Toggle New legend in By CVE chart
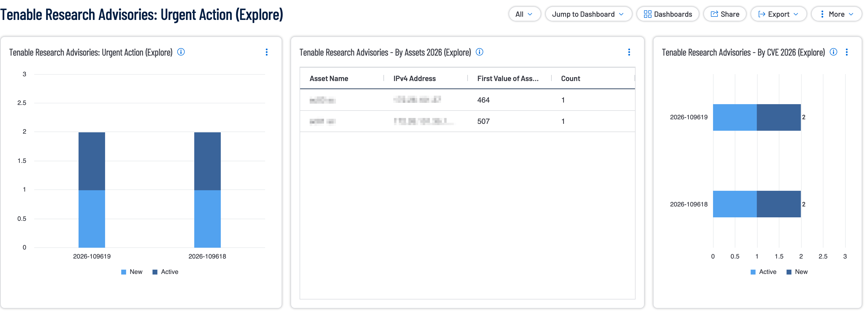Screen dimensions: 868x313 797,272
